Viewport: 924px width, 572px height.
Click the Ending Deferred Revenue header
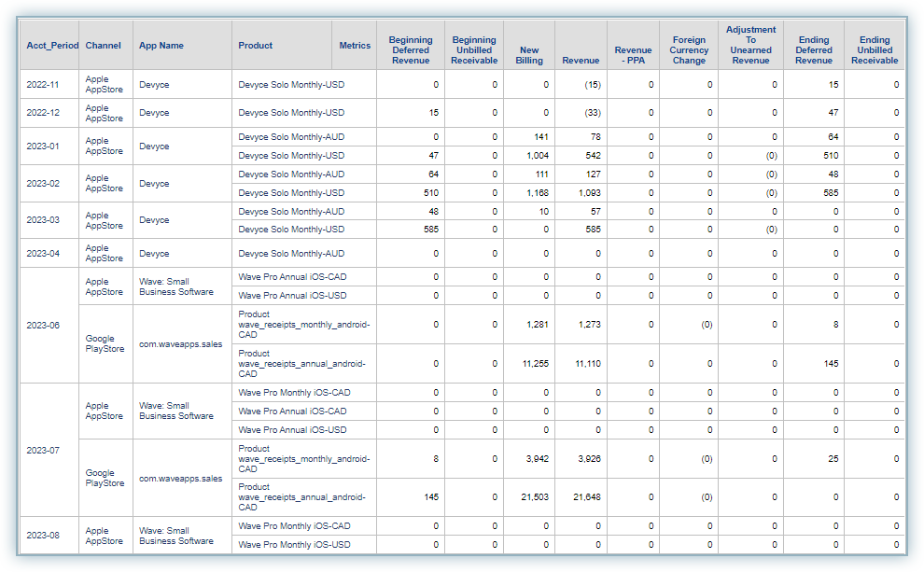click(x=814, y=50)
